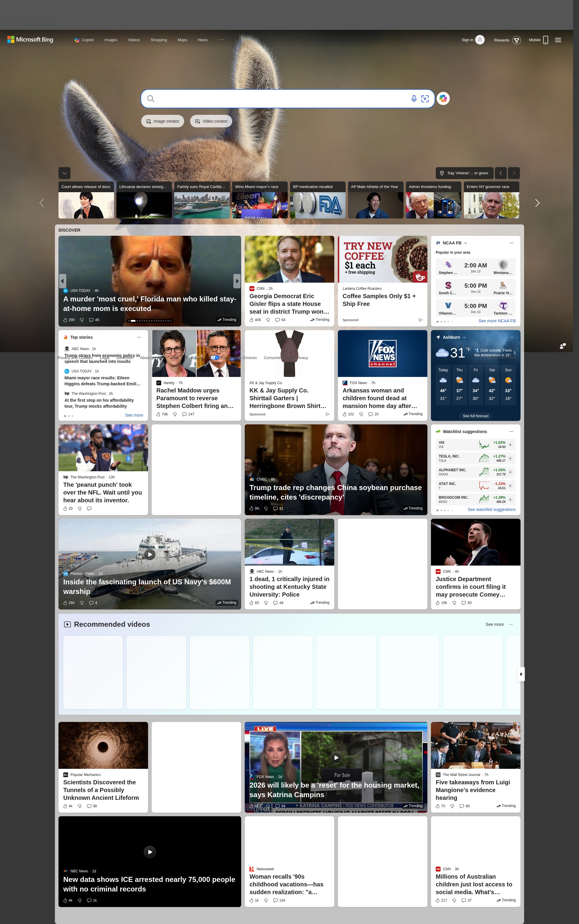Screen dimensions: 579x924
Task: Play the ICE arrested NBC News video
Action: tap(150, 852)
